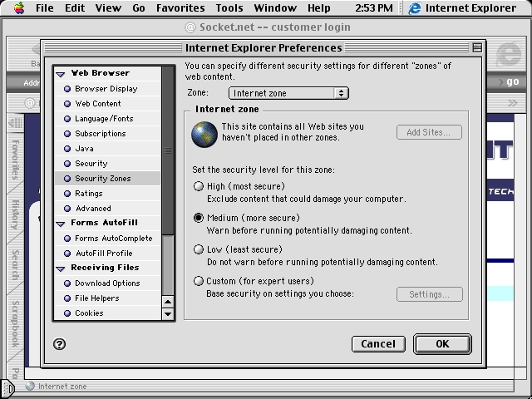Select High (most secure) security level
Viewport: 532px width, 399px height.
[199, 186]
